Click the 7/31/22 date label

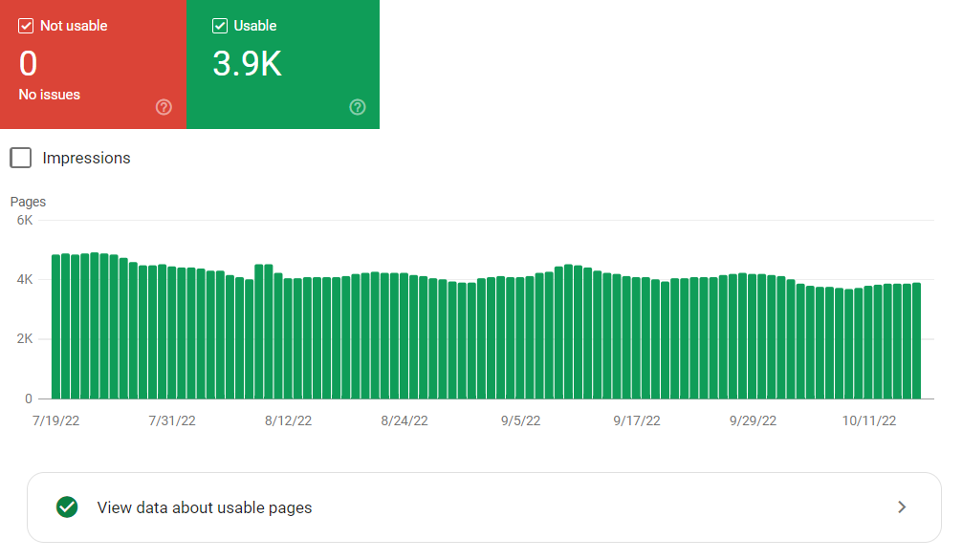tap(172, 420)
